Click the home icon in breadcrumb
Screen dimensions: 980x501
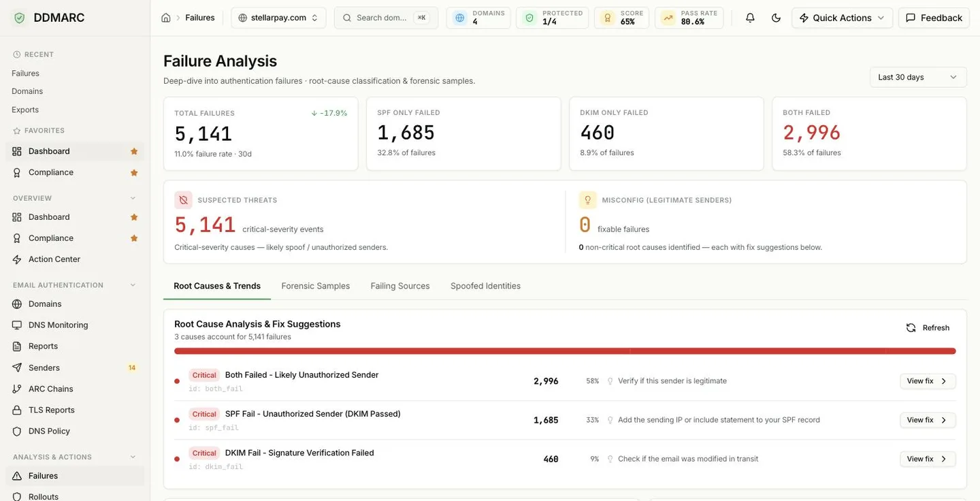(166, 18)
